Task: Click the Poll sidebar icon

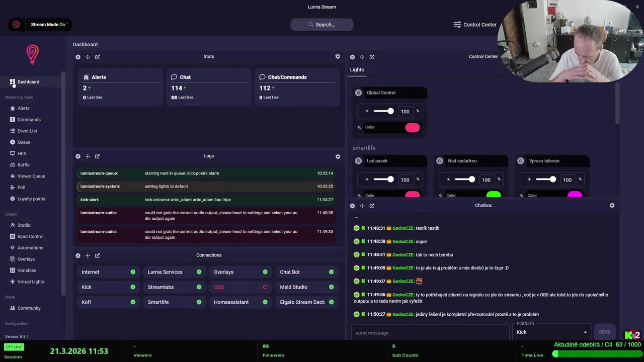Action: tap(13, 188)
